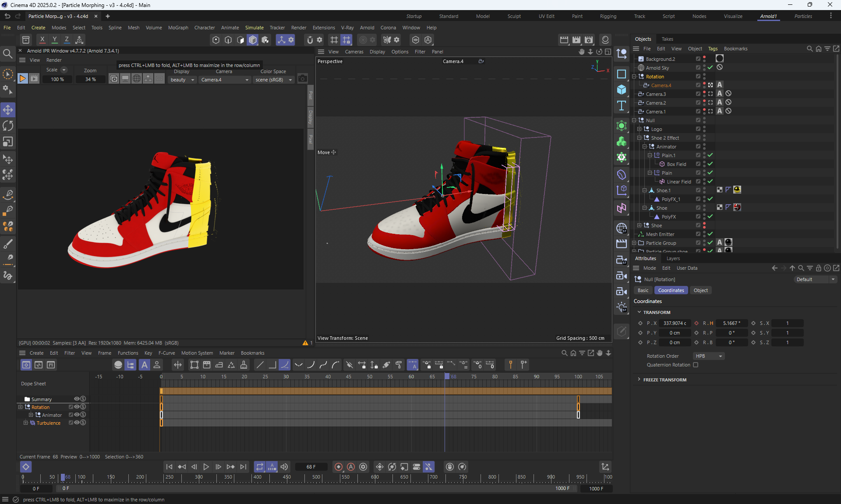Open the MoGraph menu
Image resolution: width=841 pixels, height=504 pixels.
[x=178, y=28]
